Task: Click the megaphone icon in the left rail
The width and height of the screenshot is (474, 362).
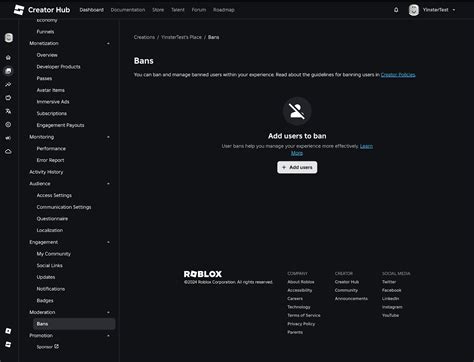Action: [8, 138]
